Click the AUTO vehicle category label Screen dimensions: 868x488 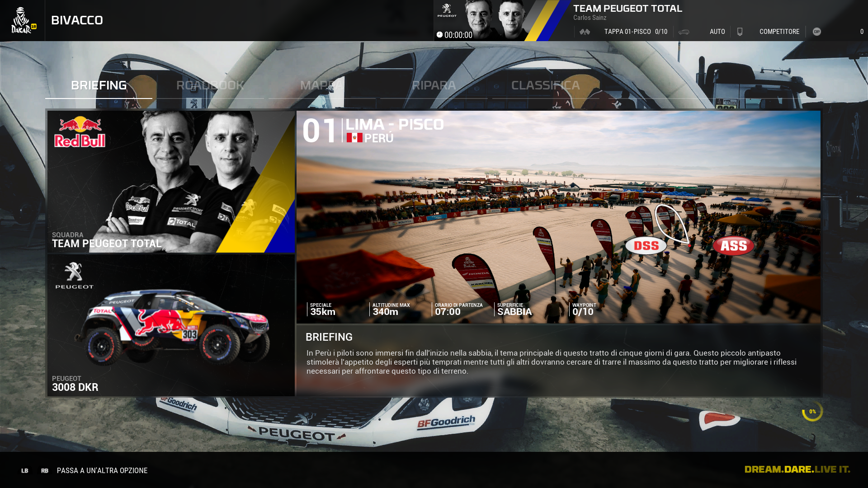point(717,32)
